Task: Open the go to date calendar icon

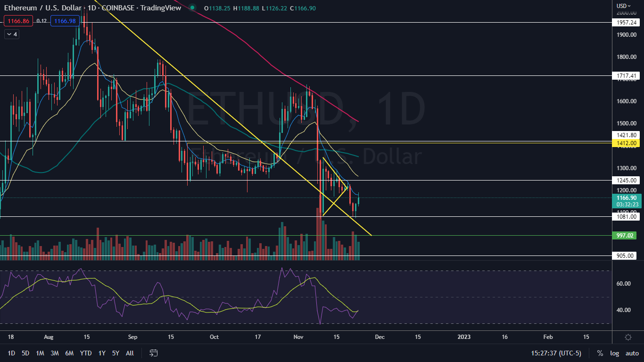Action: pos(153,353)
